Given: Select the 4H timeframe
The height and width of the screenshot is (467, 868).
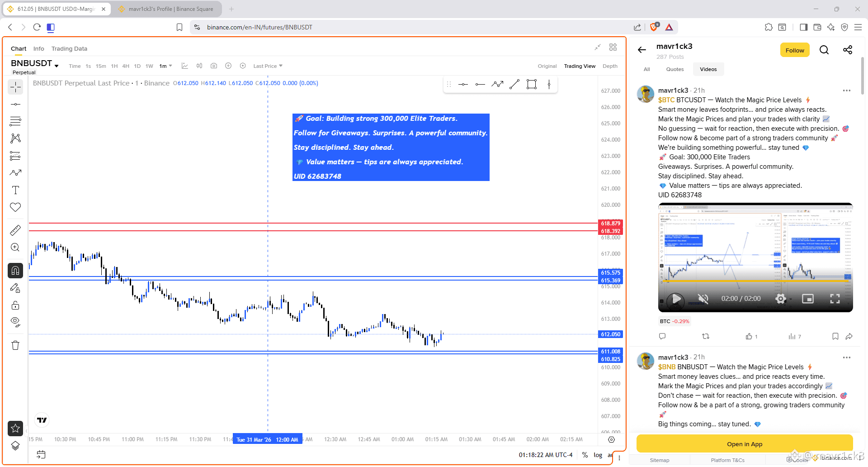Looking at the screenshot, I should click(x=126, y=66).
